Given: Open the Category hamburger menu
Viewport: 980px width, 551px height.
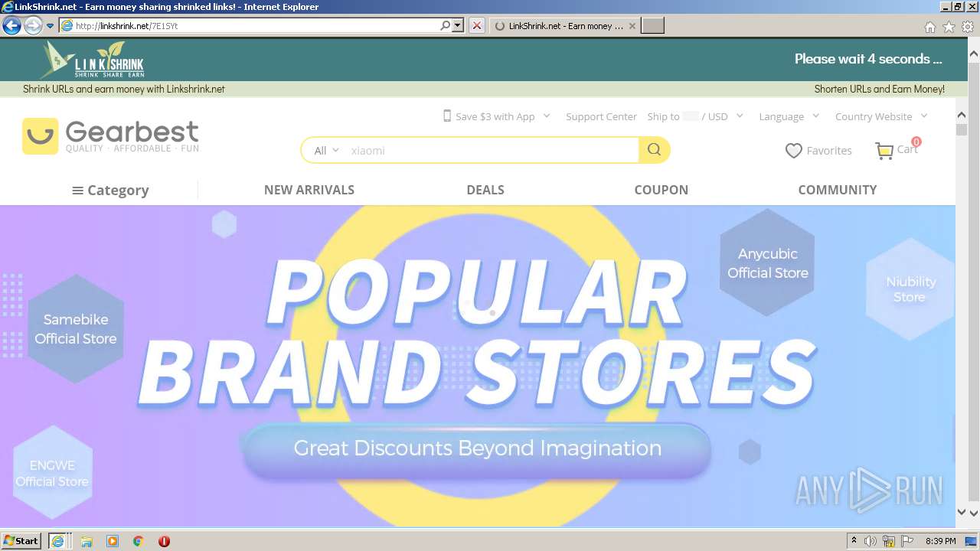Looking at the screenshot, I should click(110, 191).
